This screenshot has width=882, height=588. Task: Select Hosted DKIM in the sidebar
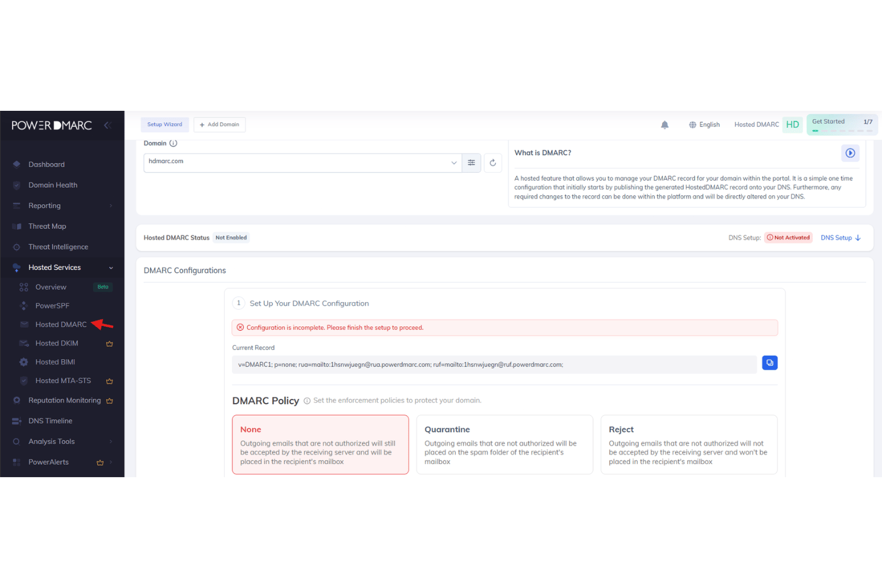click(x=57, y=343)
